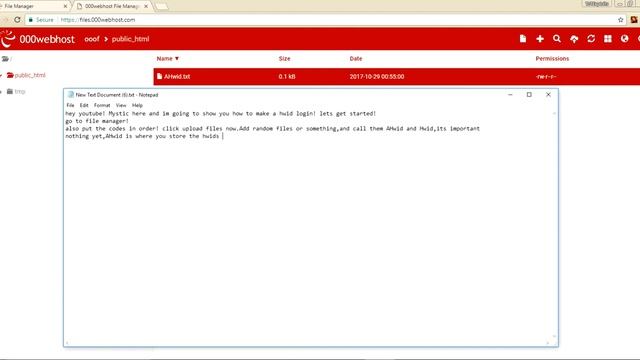
Task: Click the 'go to file manager!' line in Notepad
Action: pyautogui.click(x=97, y=121)
